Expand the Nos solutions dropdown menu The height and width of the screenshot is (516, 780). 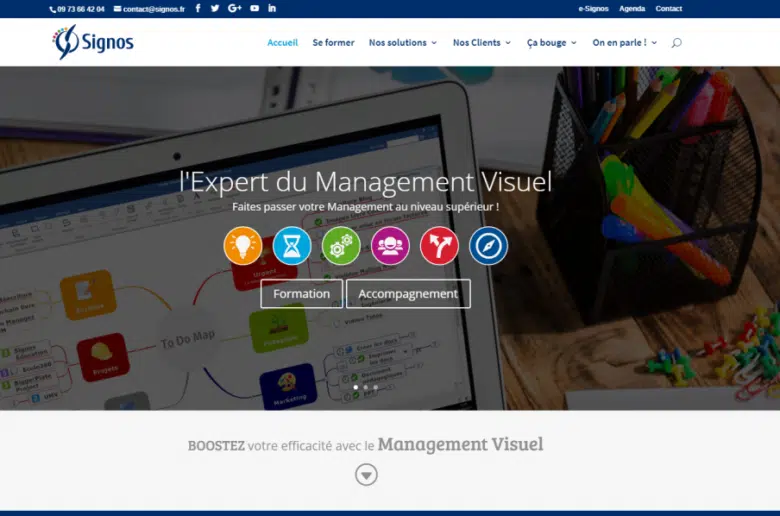tap(402, 43)
